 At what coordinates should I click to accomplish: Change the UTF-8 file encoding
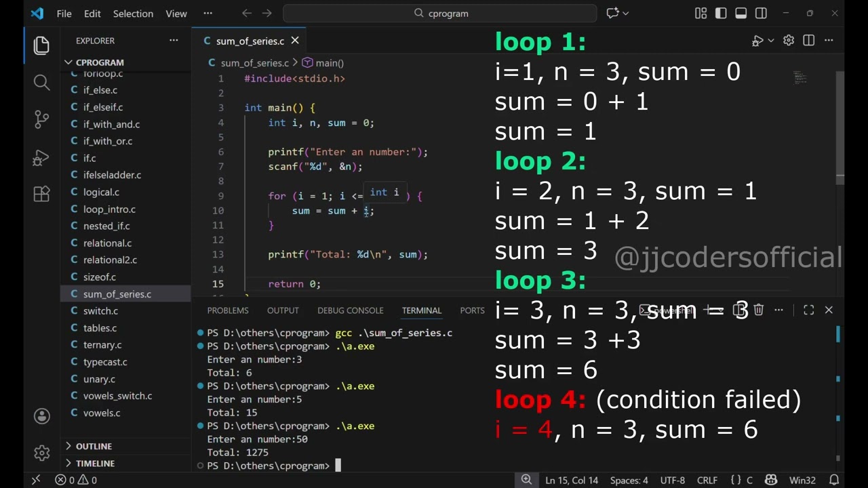[673, 480]
